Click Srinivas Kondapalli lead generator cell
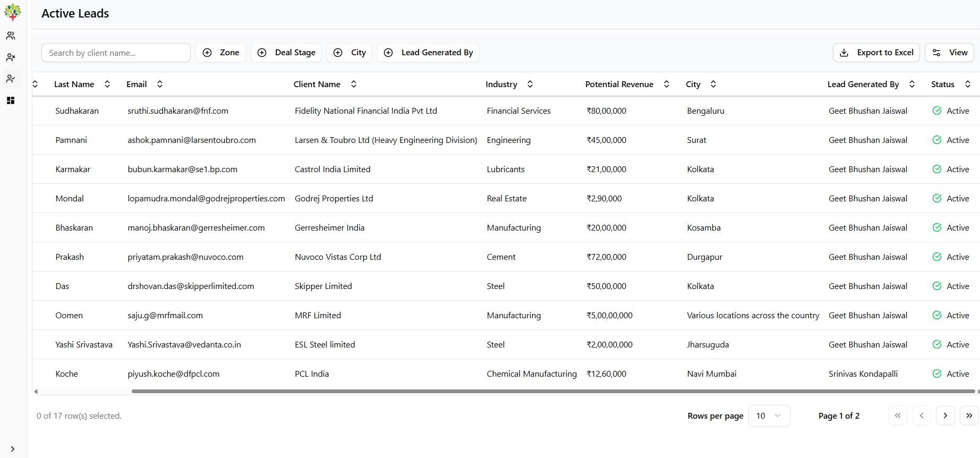The height and width of the screenshot is (458, 980). click(863, 374)
